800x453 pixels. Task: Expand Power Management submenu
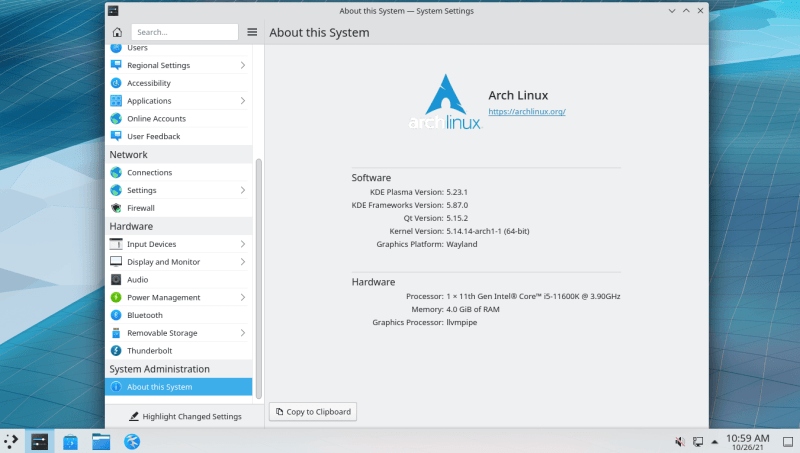(243, 297)
